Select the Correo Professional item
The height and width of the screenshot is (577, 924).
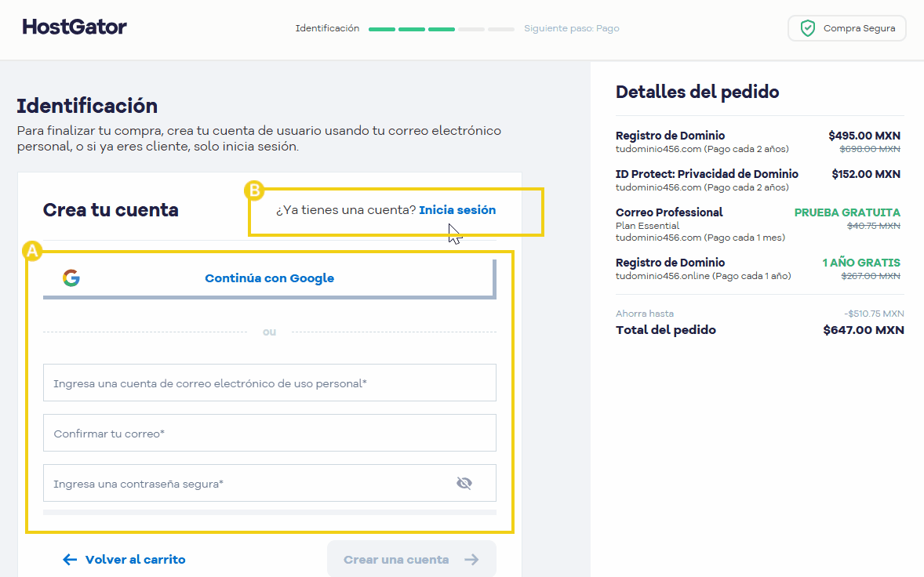click(669, 212)
